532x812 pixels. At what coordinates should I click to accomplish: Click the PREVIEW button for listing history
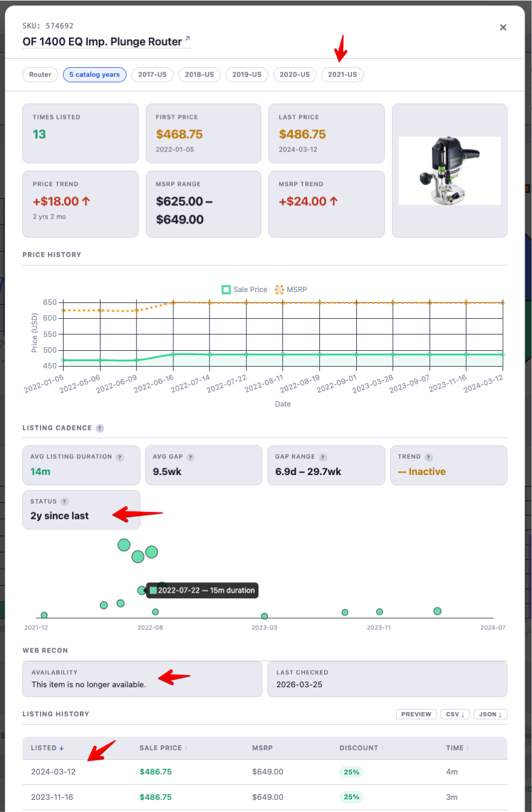(416, 714)
